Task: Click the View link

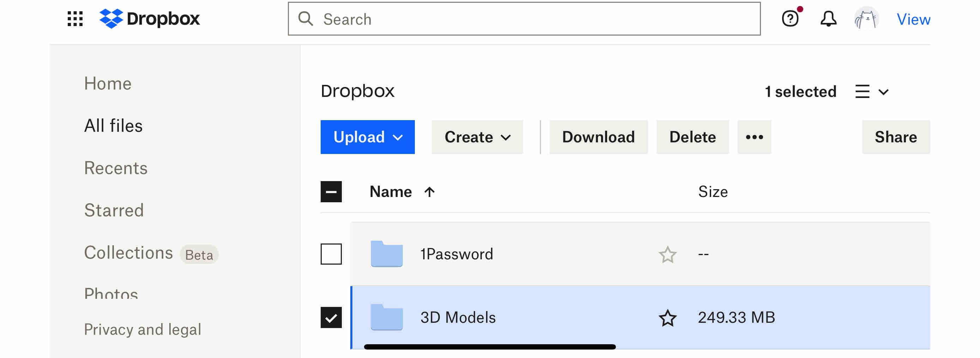Action: 913,19
